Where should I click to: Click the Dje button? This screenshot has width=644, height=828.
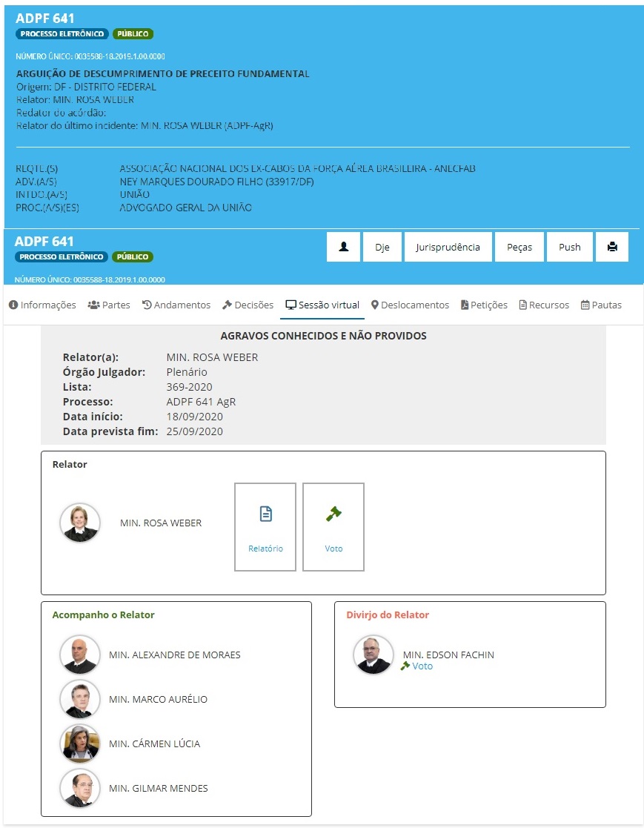click(x=382, y=247)
